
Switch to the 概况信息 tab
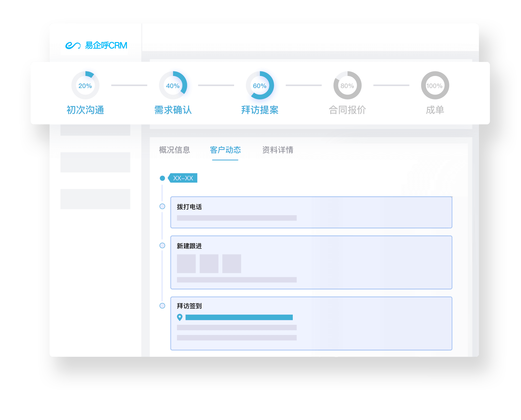174,150
